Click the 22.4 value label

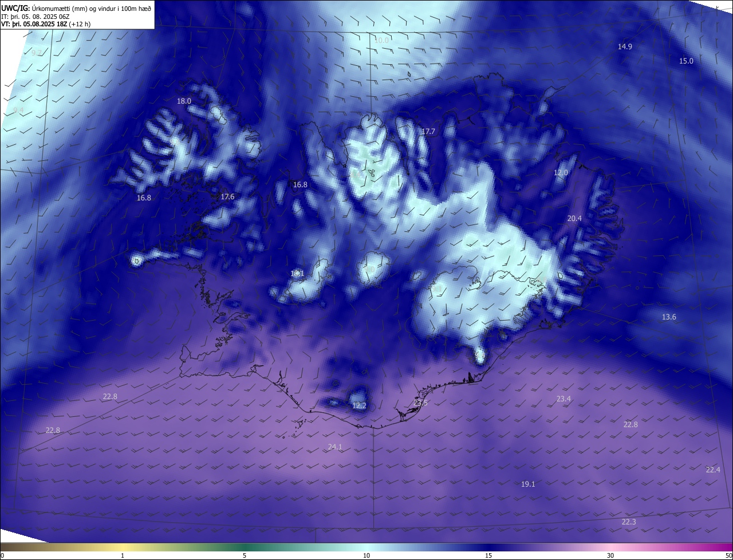tap(713, 470)
